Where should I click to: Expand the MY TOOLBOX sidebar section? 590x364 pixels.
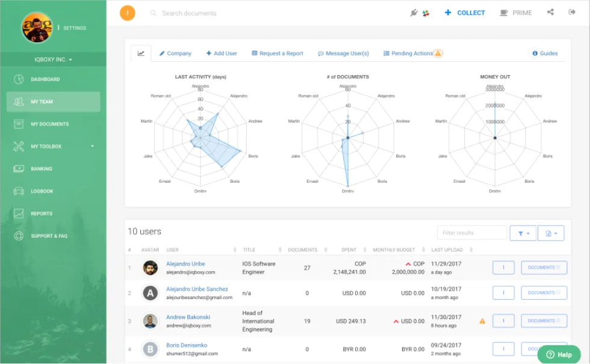(53, 146)
